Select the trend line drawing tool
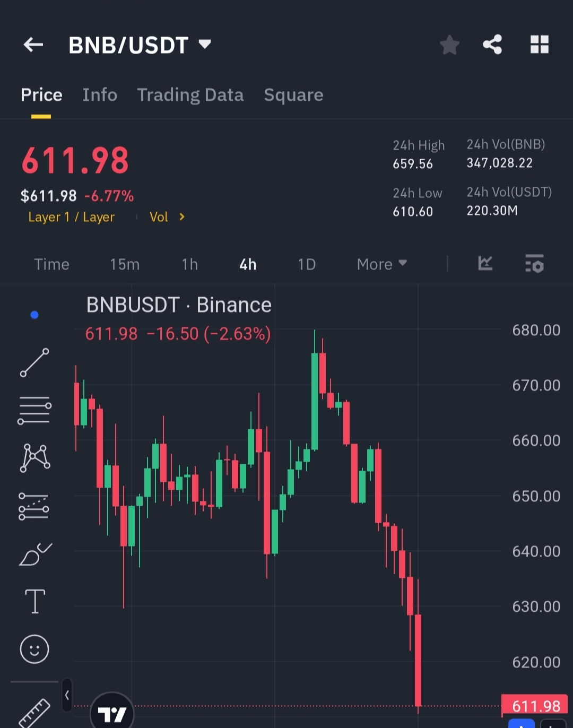The height and width of the screenshot is (728, 573). (x=34, y=363)
